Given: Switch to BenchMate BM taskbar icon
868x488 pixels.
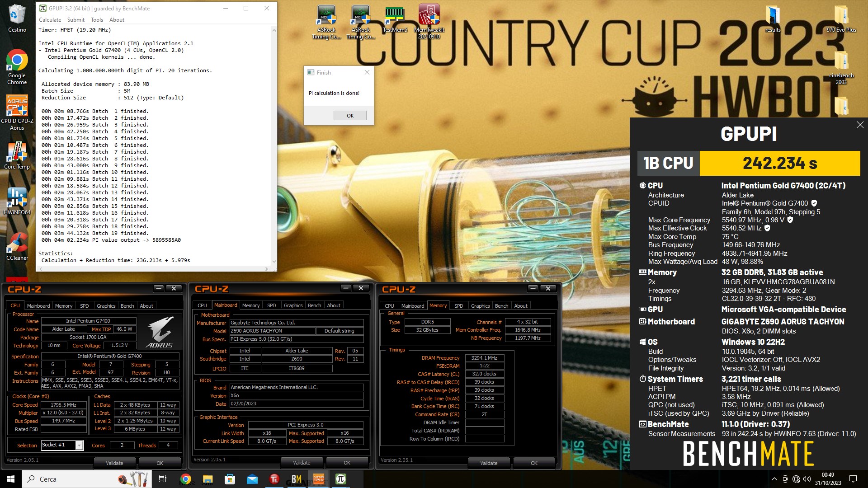Looking at the screenshot, I should point(296,479).
